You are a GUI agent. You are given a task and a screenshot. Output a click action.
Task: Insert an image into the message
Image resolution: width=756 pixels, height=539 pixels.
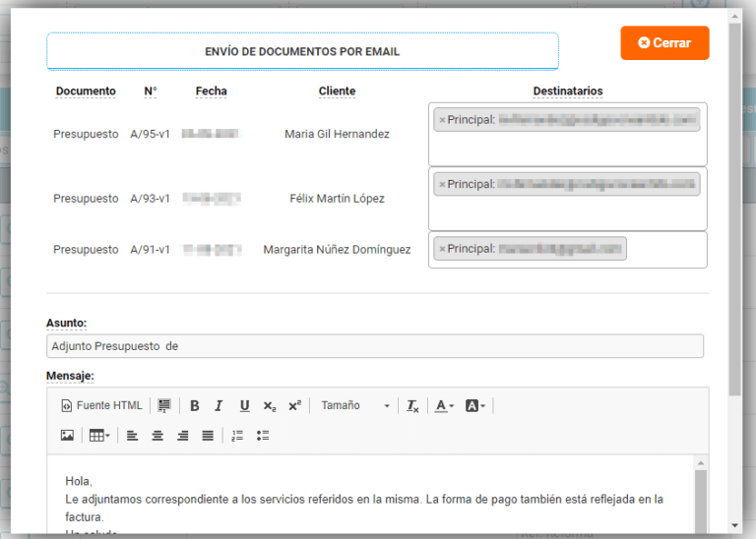tap(67, 436)
